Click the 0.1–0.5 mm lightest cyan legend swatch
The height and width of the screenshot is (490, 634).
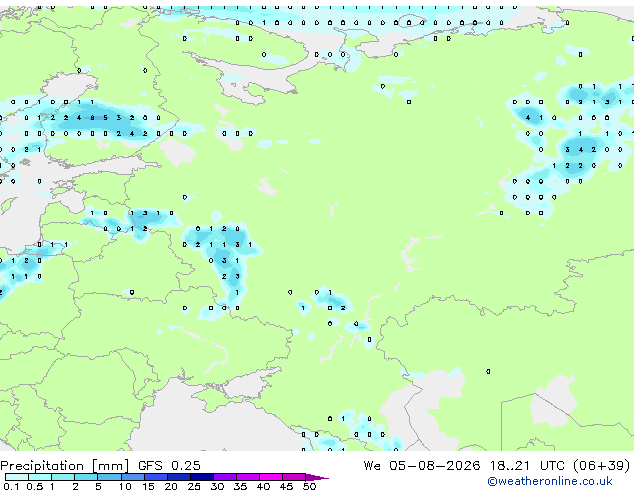pos(17,477)
